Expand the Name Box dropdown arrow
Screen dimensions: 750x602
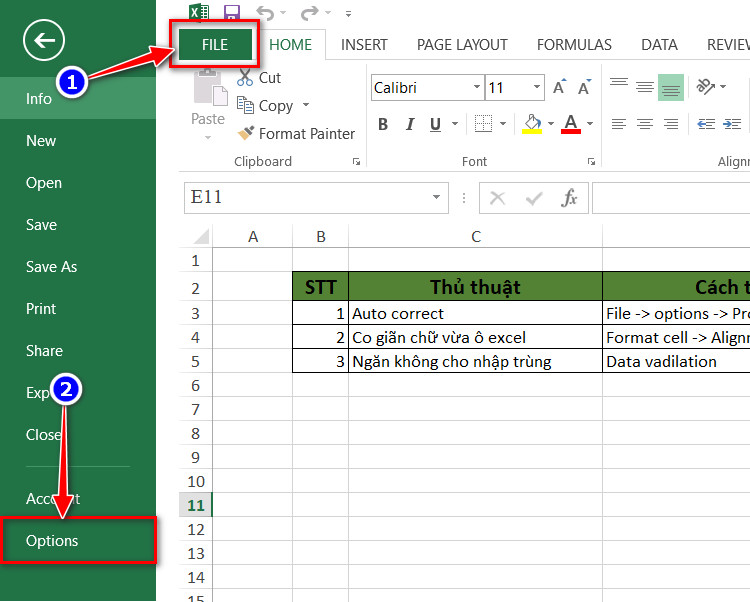(x=436, y=197)
